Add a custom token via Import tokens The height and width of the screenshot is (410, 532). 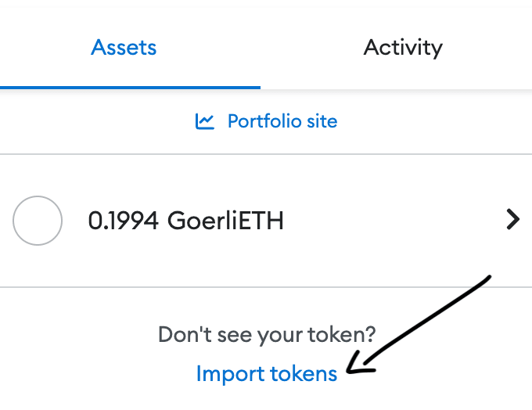click(266, 373)
